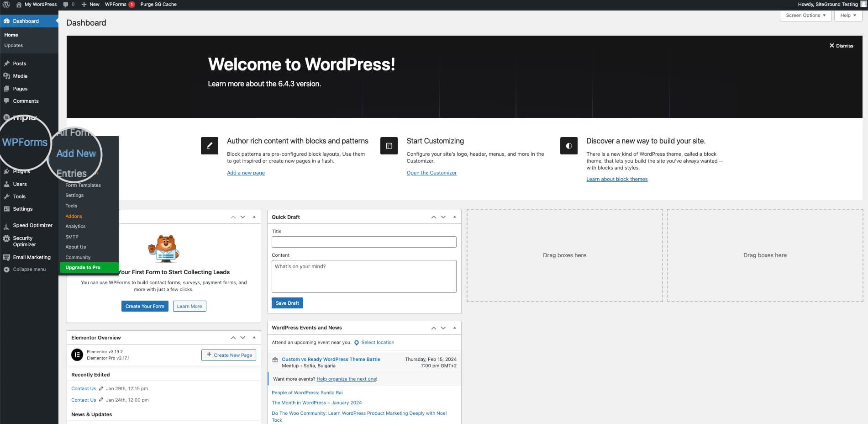Image resolution: width=868 pixels, height=424 pixels.
Task: Open WPForms item in top admin bar
Action: point(120,5)
